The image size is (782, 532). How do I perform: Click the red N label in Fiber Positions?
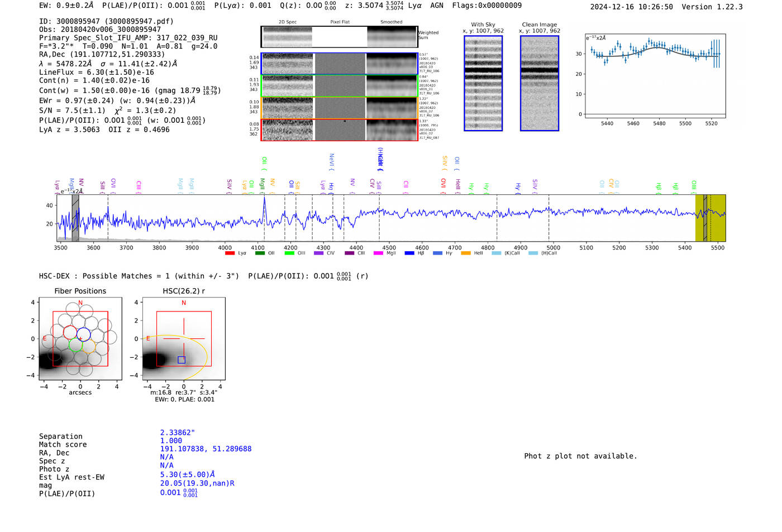(x=80, y=303)
